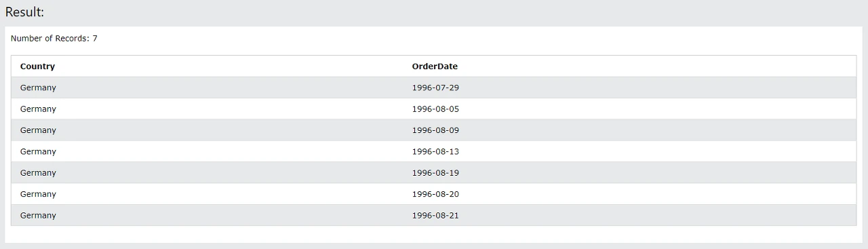Click the 1996-07-29 order date cell
This screenshot has width=868, height=249.
[435, 88]
